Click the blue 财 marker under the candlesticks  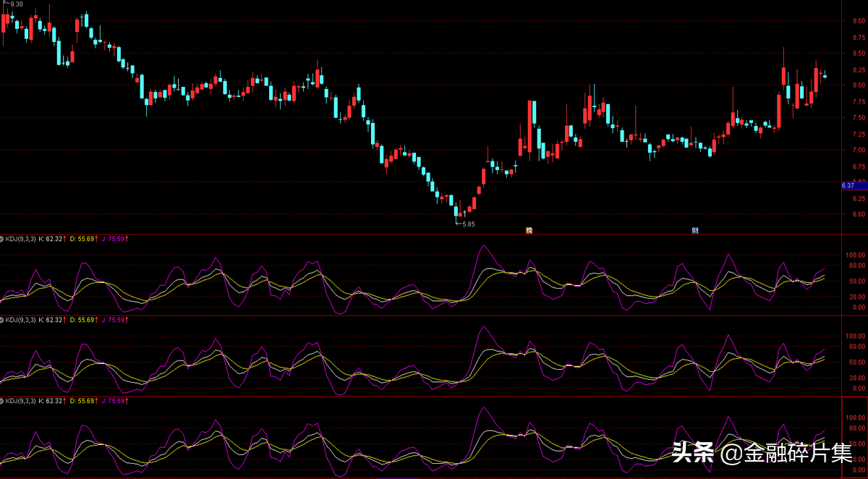click(694, 231)
